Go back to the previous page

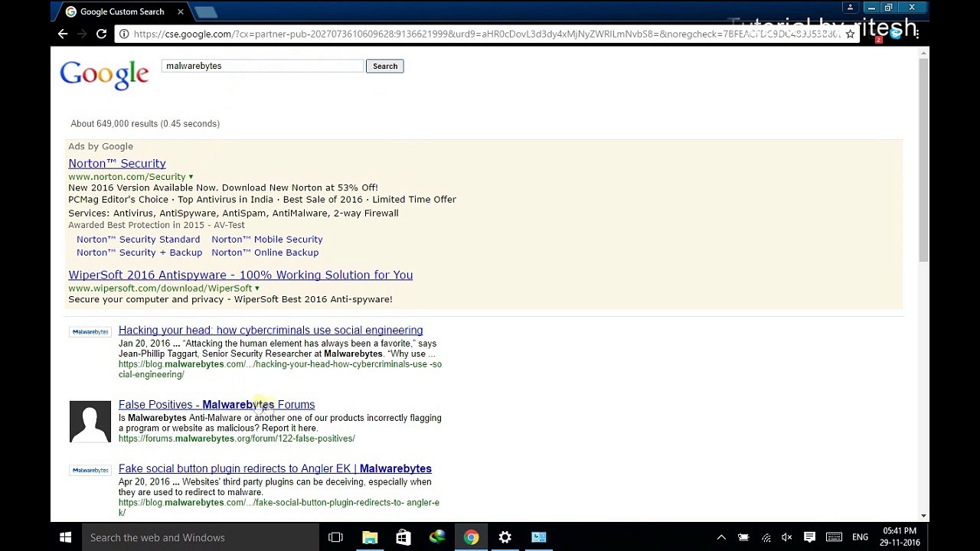pos(63,34)
